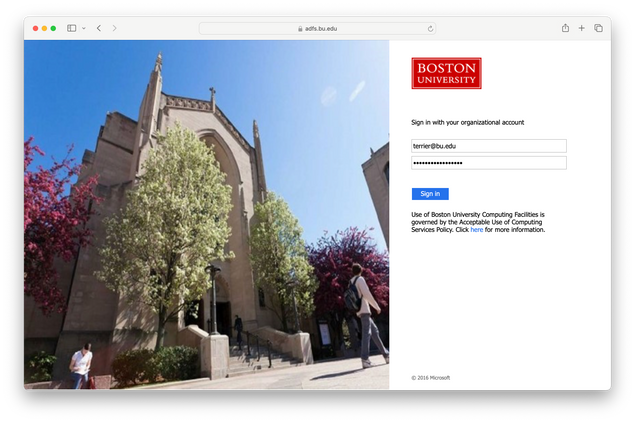Click the username field with terrier@bu.edu

488,146
